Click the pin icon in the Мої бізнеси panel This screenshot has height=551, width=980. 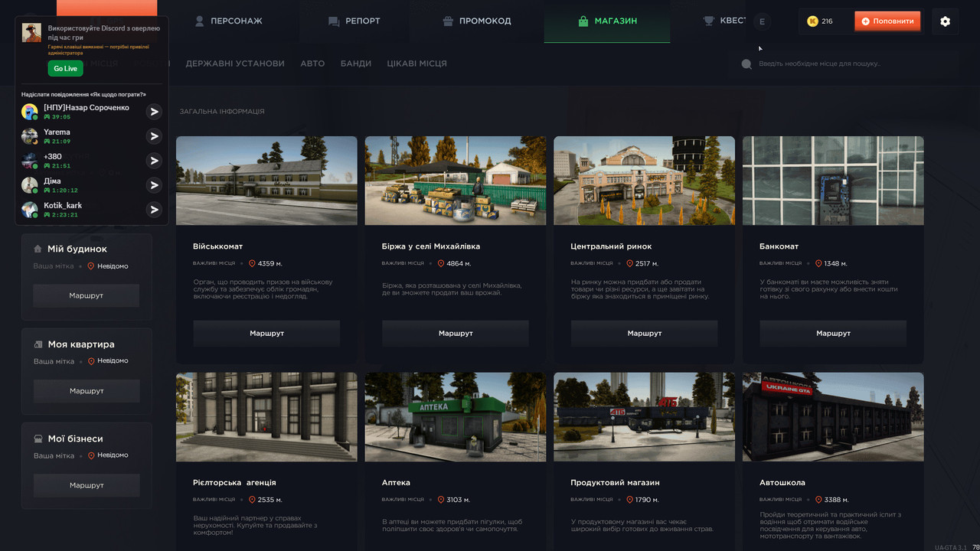[91, 455]
